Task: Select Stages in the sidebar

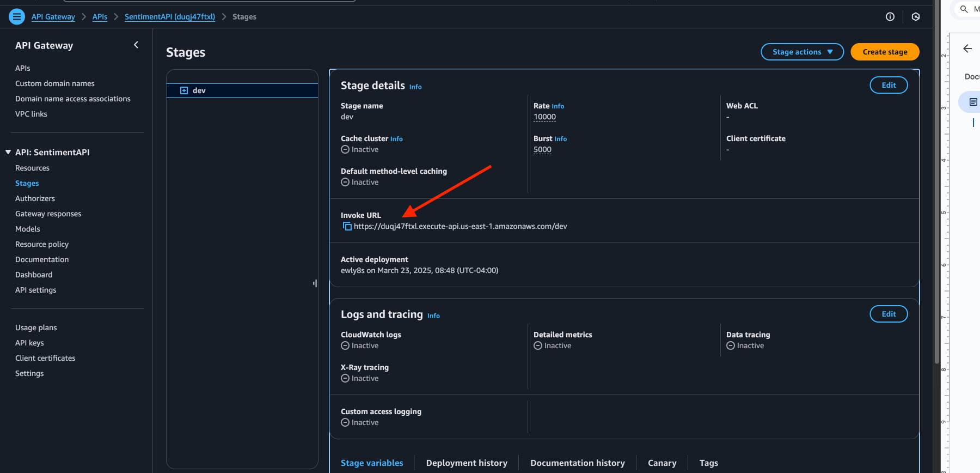Action: point(27,183)
